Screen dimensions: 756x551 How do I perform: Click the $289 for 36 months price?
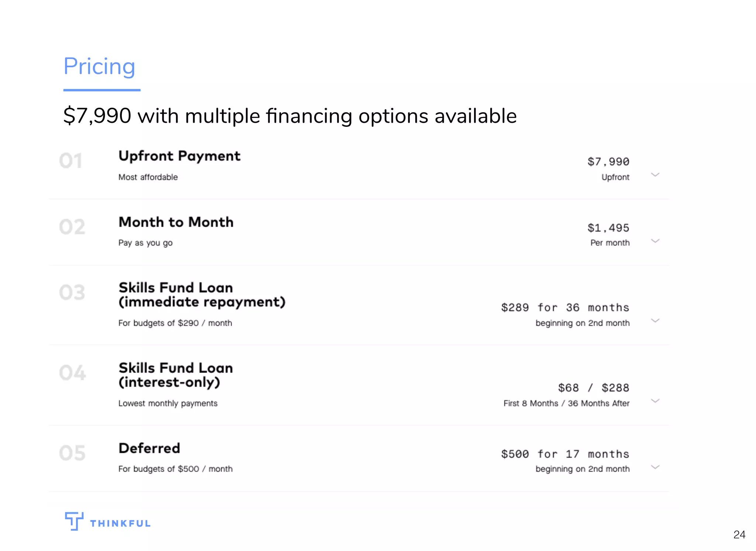(x=565, y=308)
